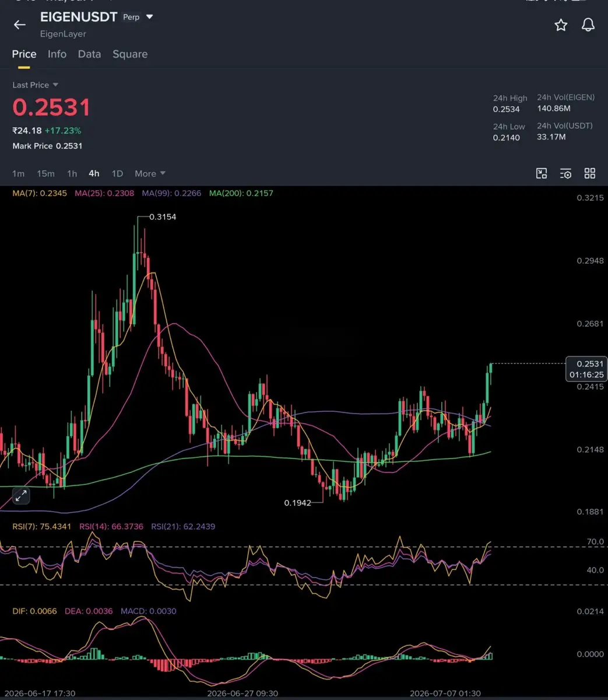
Task: Add EIGENUSDT to favorites star
Action: 561,24
